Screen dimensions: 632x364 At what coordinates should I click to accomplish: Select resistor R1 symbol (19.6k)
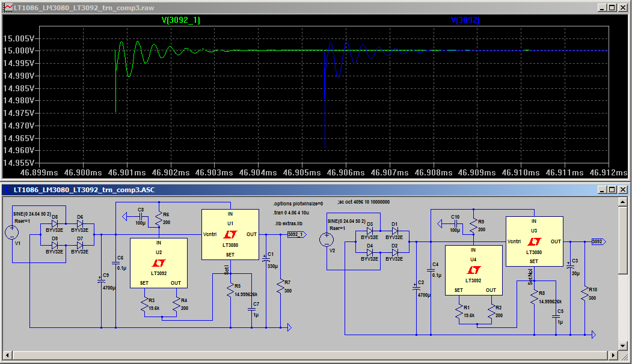click(x=459, y=312)
